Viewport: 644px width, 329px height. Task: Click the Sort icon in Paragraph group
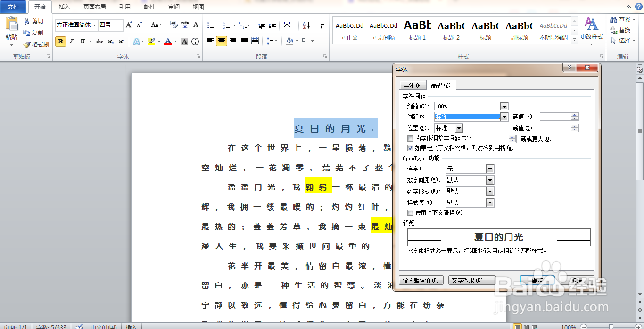[307, 25]
